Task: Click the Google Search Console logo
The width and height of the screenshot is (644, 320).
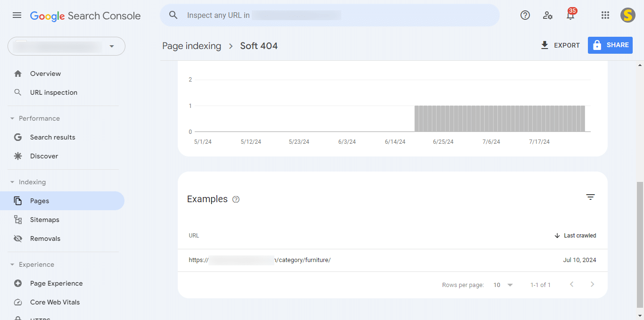Action: coord(85,16)
